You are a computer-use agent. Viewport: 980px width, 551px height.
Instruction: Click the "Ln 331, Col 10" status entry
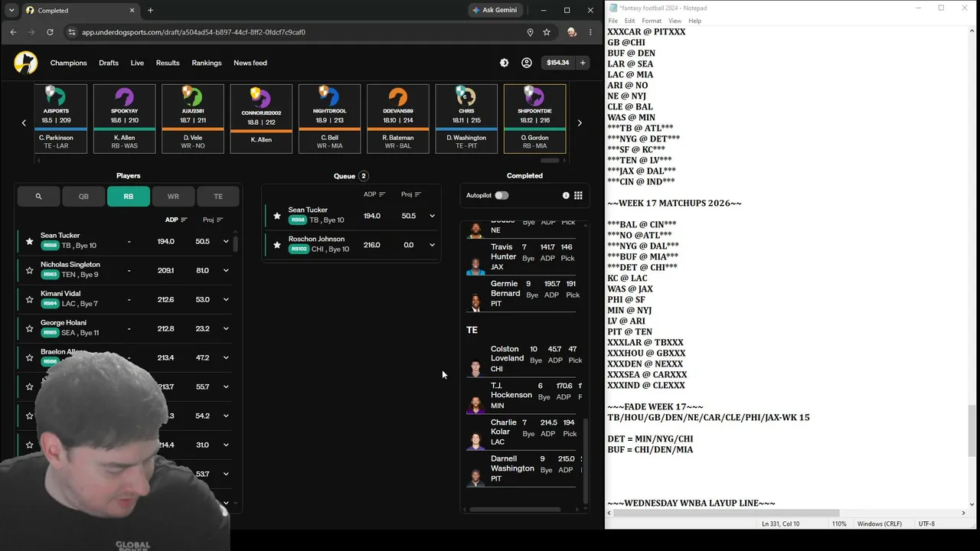click(780, 524)
